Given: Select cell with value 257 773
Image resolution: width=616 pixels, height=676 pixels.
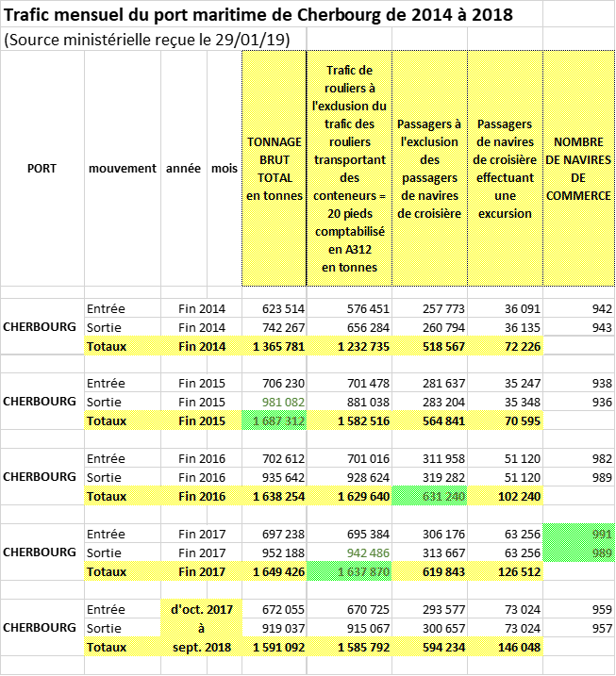Looking at the screenshot, I should click(x=429, y=308).
